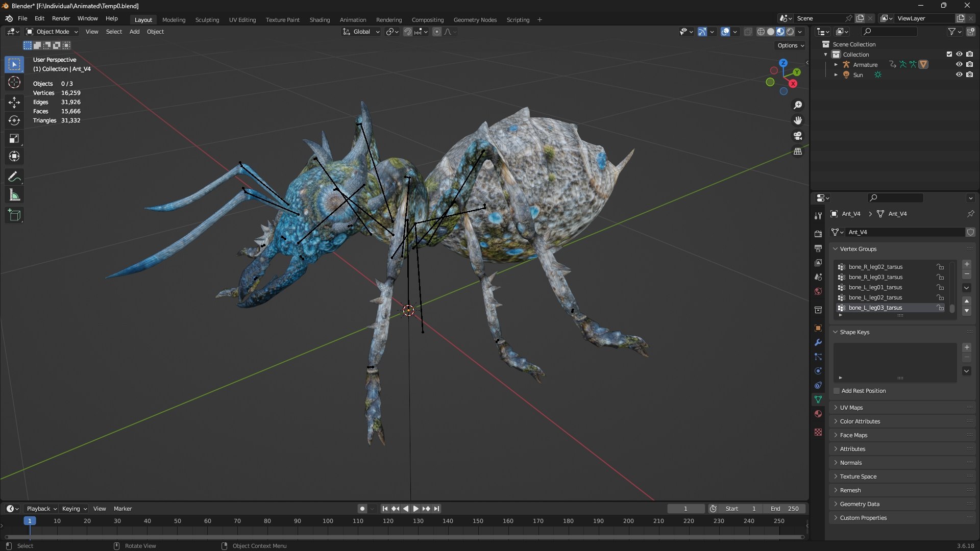The height and width of the screenshot is (551, 980).
Task: Open the Particles properties tab
Action: click(x=818, y=357)
